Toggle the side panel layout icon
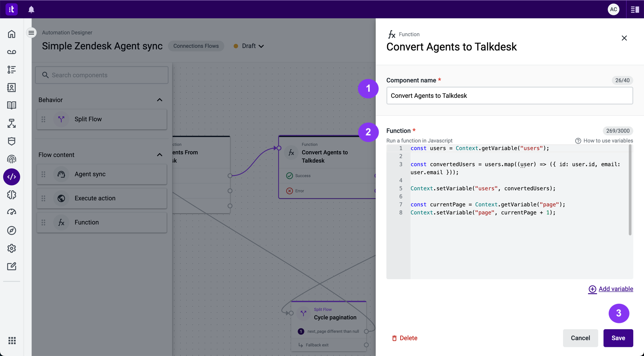The image size is (644, 356). coord(635,9)
